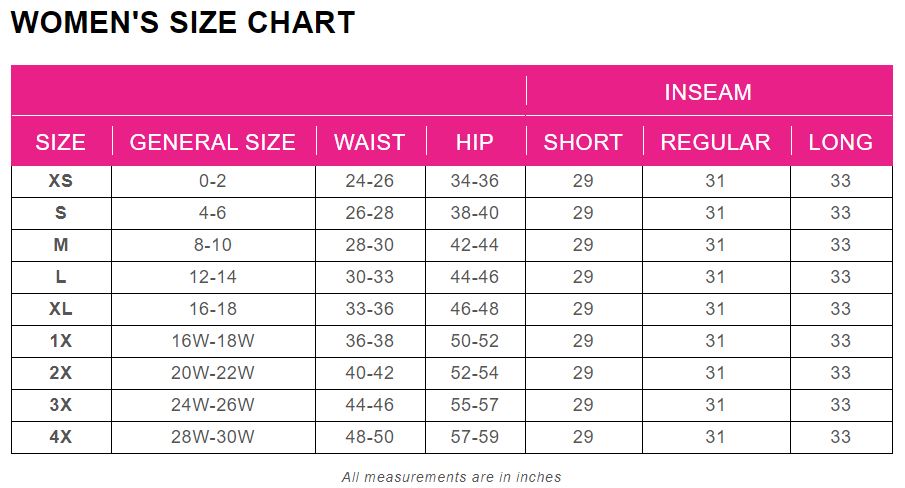
Task: Select the LONG inseam column header
Action: pos(840,142)
